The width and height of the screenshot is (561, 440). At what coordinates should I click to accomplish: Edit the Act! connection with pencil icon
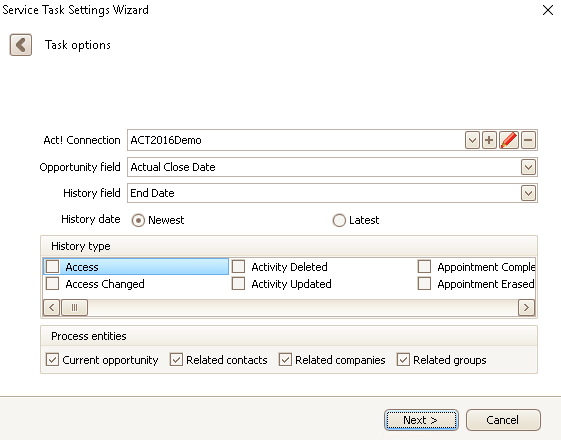pyautogui.click(x=509, y=140)
